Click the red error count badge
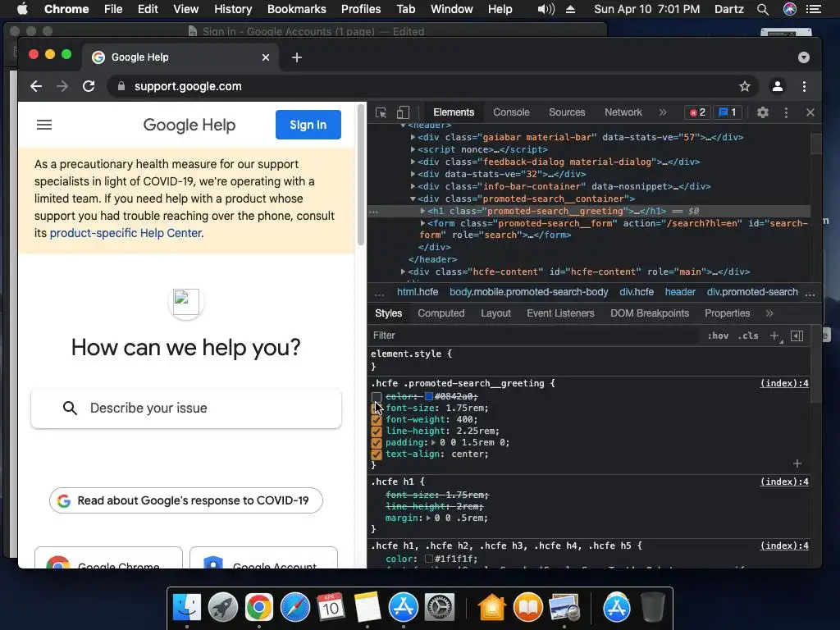The height and width of the screenshot is (630, 840). tap(697, 112)
